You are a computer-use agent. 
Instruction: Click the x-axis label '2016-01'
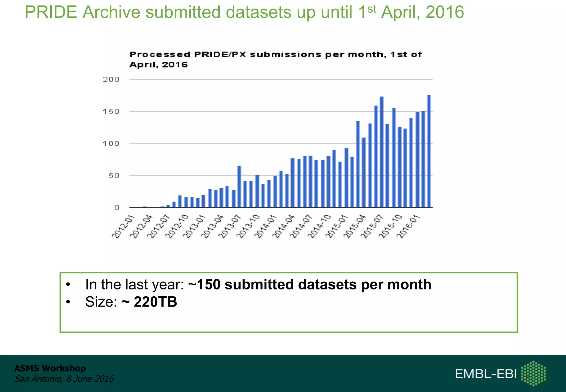[408, 226]
